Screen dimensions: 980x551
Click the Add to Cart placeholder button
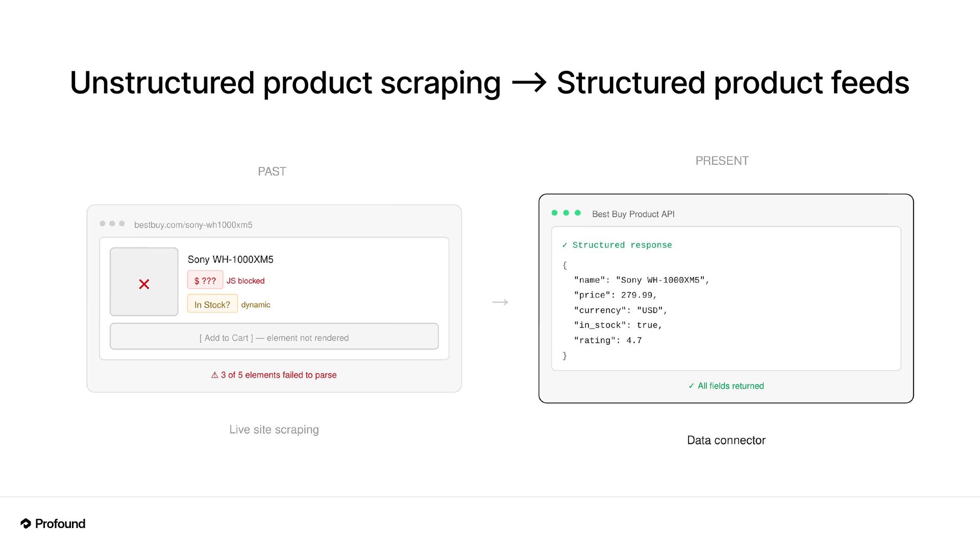point(274,337)
